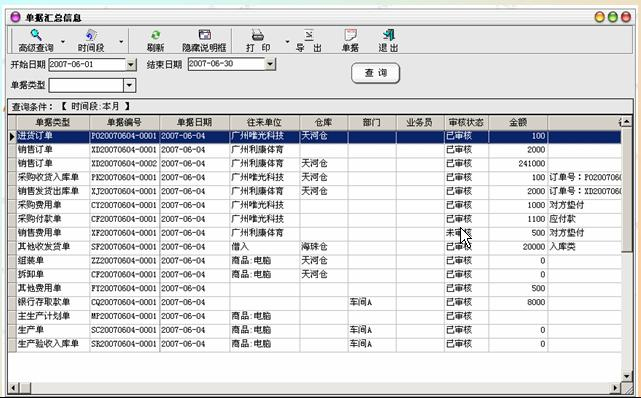Viewport: 641px width, 398px height.
Task: Expand the 高级查询 dropdown arrow
Action: pyautogui.click(x=63, y=42)
